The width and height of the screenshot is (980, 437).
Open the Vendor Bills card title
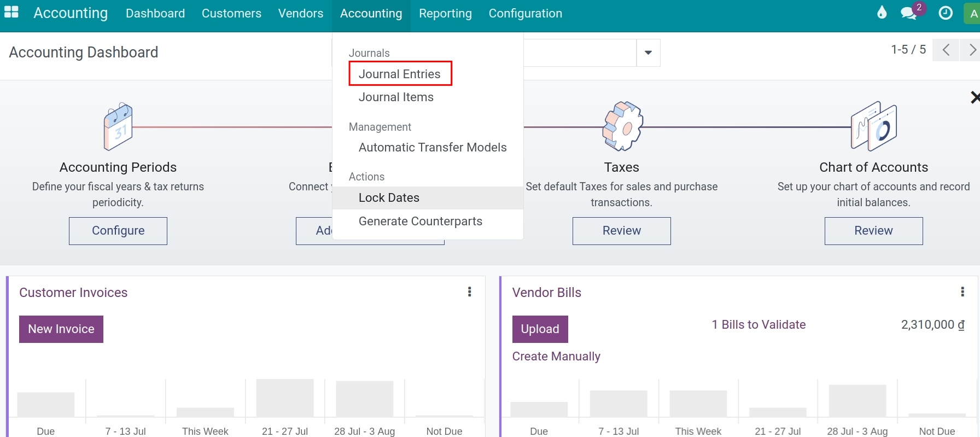[x=547, y=293]
